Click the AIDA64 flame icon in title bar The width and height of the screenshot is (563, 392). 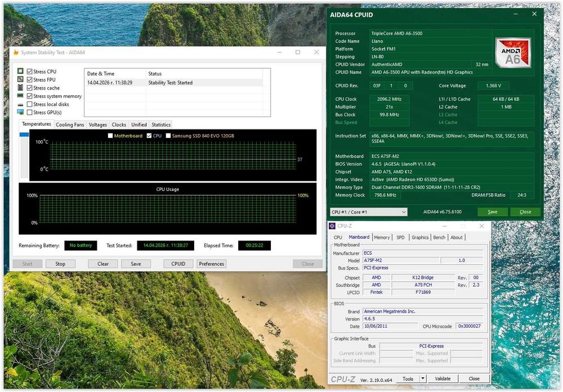point(16,52)
